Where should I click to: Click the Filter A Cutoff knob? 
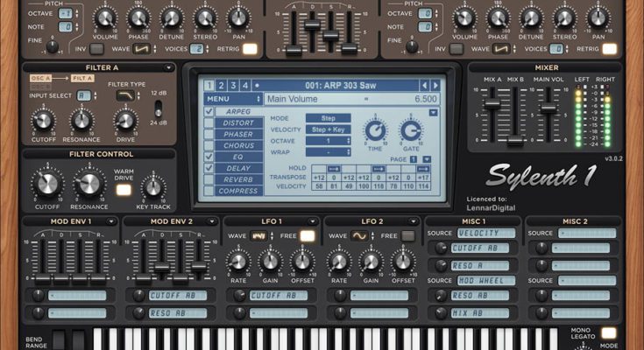click(42, 122)
